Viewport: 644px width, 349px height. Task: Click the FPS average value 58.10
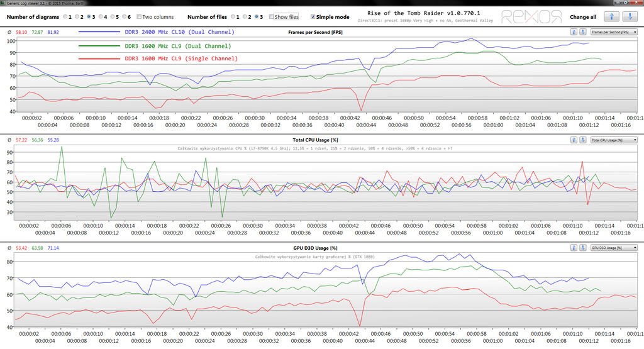(21, 32)
